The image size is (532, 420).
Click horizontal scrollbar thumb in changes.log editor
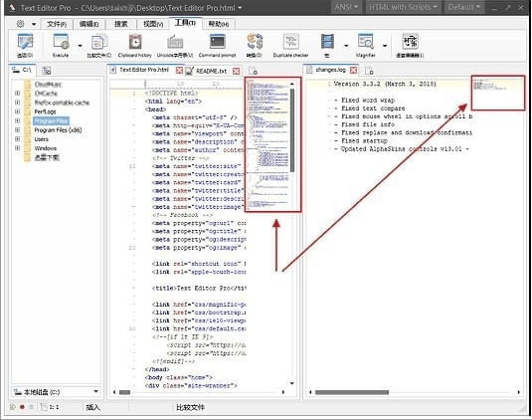pos(352,392)
